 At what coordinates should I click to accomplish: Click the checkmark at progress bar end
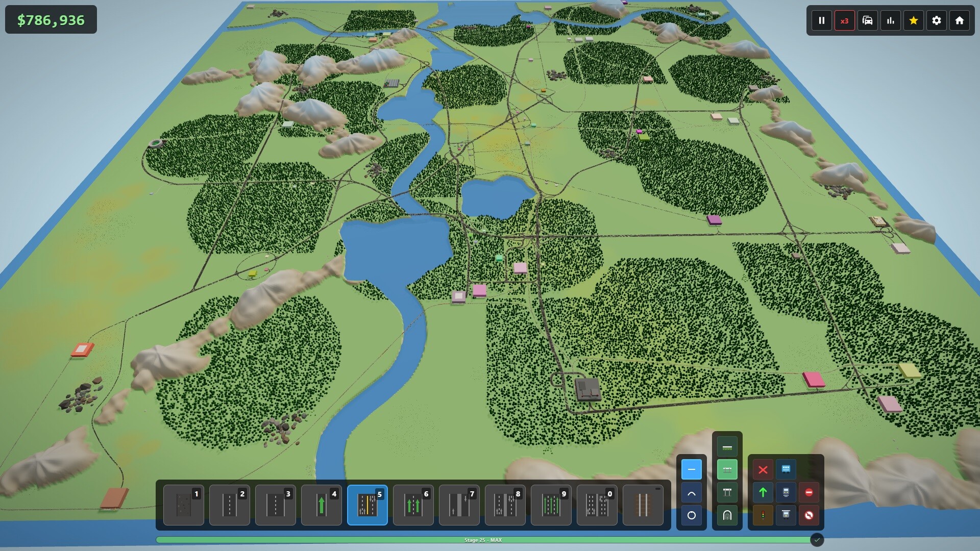tap(817, 540)
